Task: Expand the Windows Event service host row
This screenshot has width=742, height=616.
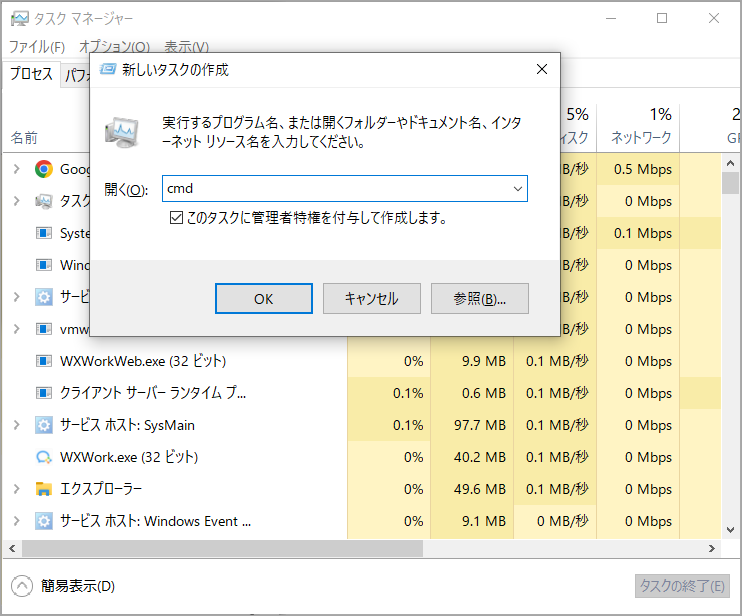Action: (x=17, y=521)
